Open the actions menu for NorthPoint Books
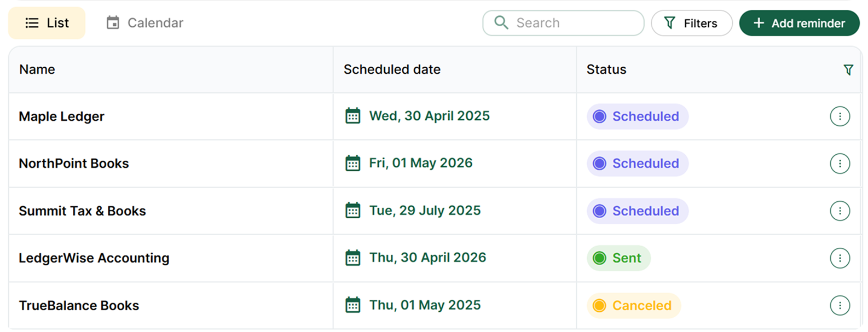This screenshot has height=332, width=868. (x=840, y=163)
